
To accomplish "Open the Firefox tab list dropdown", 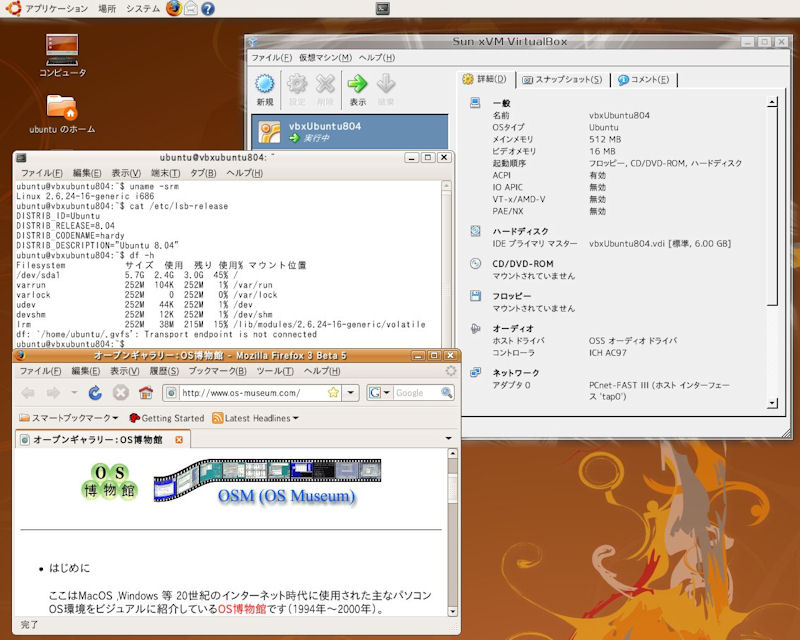I will 448,438.
